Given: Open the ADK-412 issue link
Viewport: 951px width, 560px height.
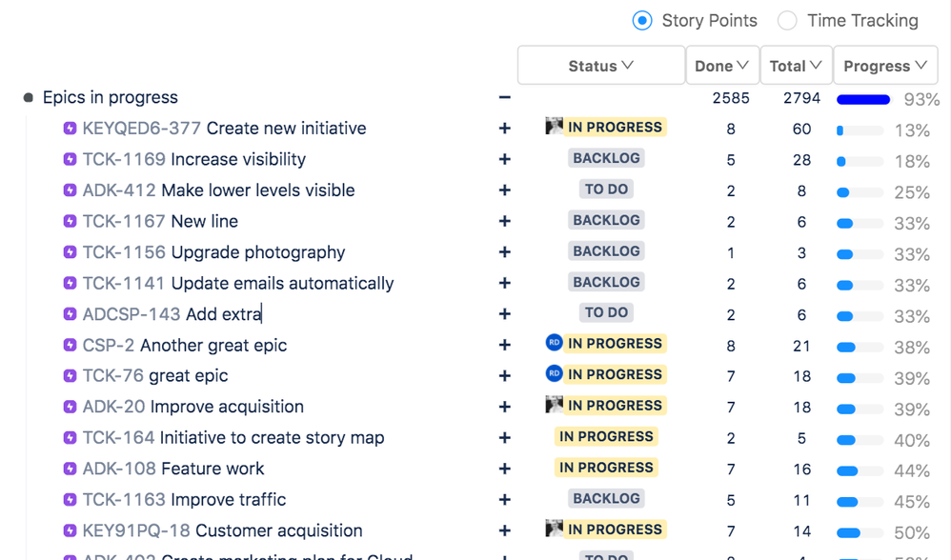Looking at the screenshot, I should (x=119, y=190).
